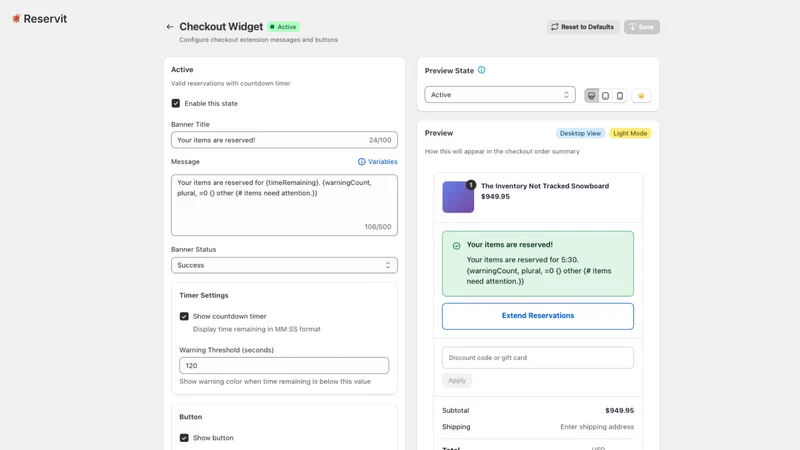Screen dimensions: 800x450
Task: Click 'The Inventory Not Tracked Snowboard' title
Action: [545, 186]
